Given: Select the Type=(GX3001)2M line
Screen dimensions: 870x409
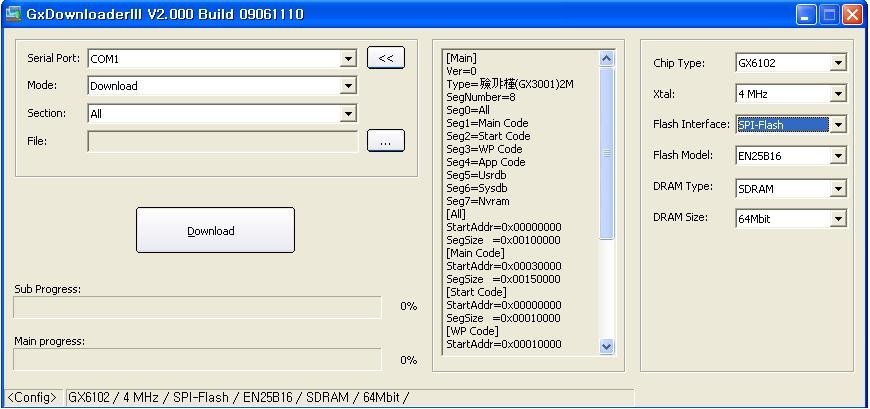Looking at the screenshot, I should pos(510,84).
